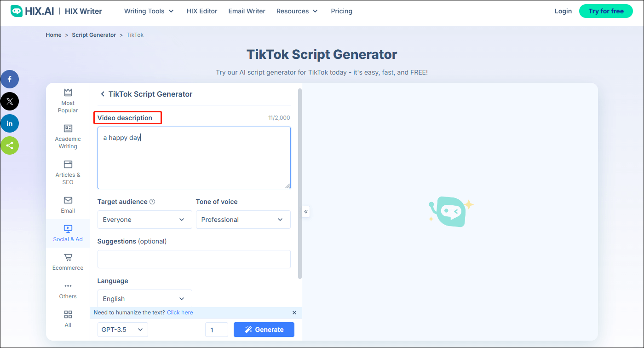Go back using arrow beside TikTok Script Generator

tap(103, 94)
